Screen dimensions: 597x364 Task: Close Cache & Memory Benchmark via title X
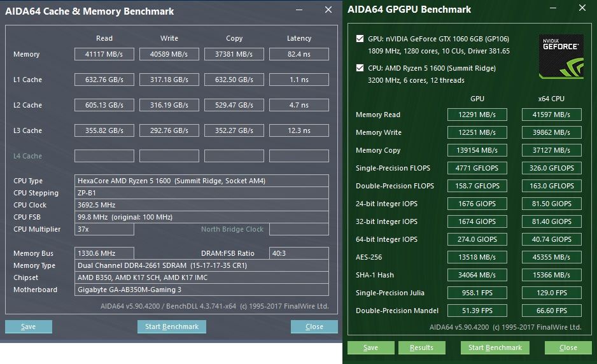[328, 10]
